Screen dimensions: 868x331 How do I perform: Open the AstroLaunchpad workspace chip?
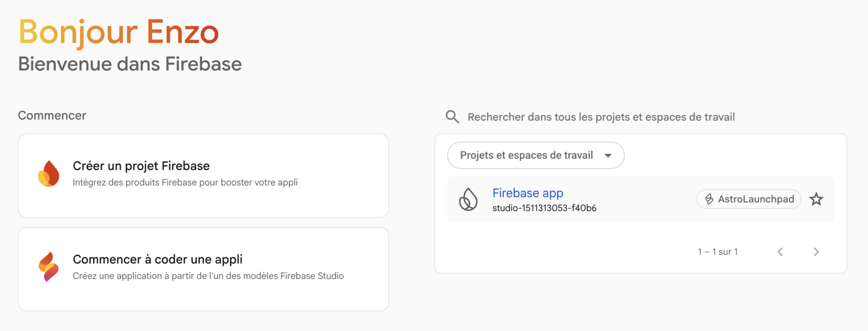pyautogui.click(x=749, y=199)
